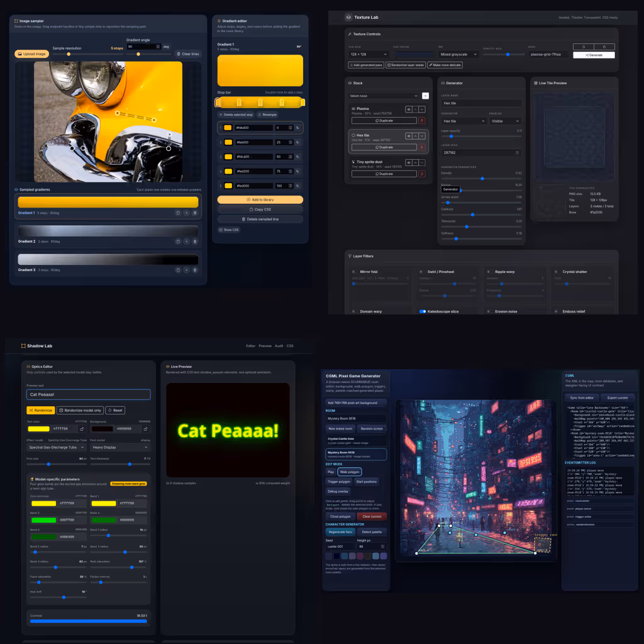Switch edit mode to Play
This screenshot has height=644, width=644.
(331, 472)
